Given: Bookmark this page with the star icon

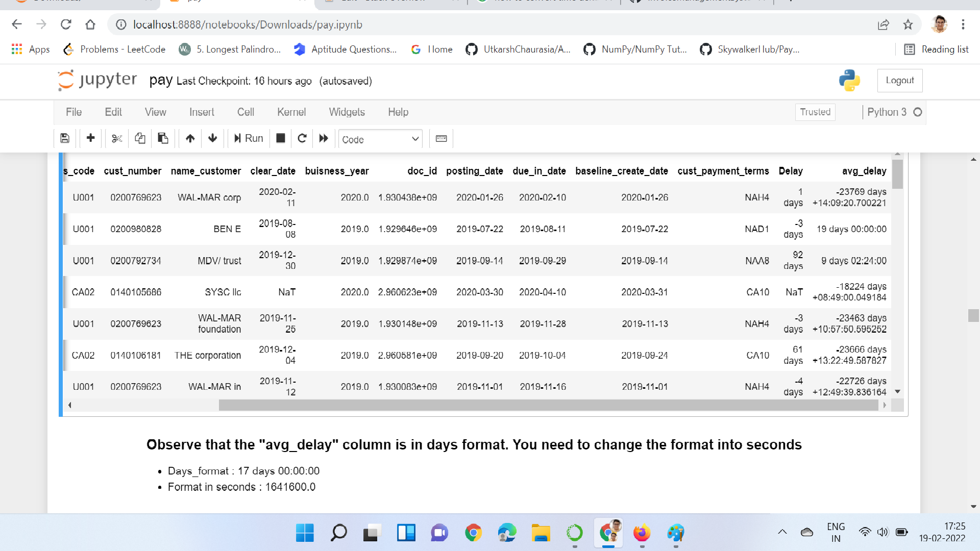Looking at the screenshot, I should [x=908, y=24].
